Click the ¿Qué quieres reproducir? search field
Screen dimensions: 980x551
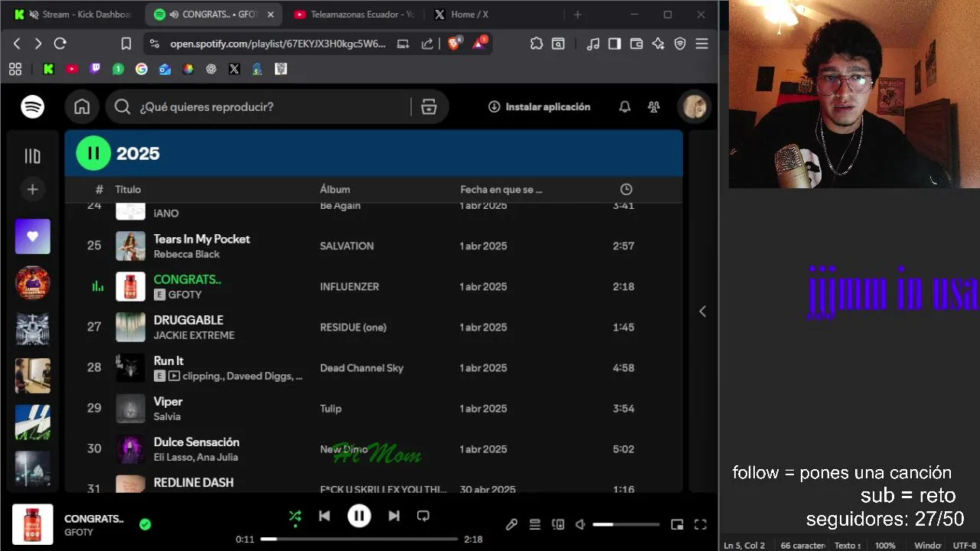click(x=257, y=107)
